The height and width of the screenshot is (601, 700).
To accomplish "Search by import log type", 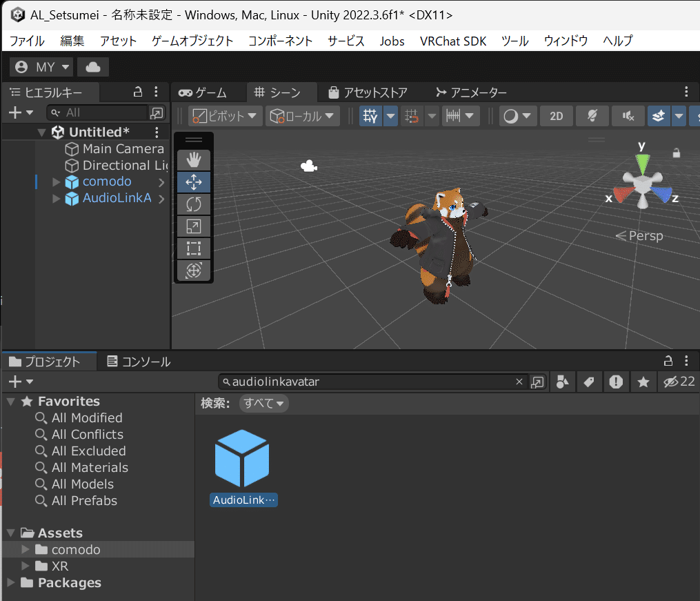I will pyautogui.click(x=616, y=382).
